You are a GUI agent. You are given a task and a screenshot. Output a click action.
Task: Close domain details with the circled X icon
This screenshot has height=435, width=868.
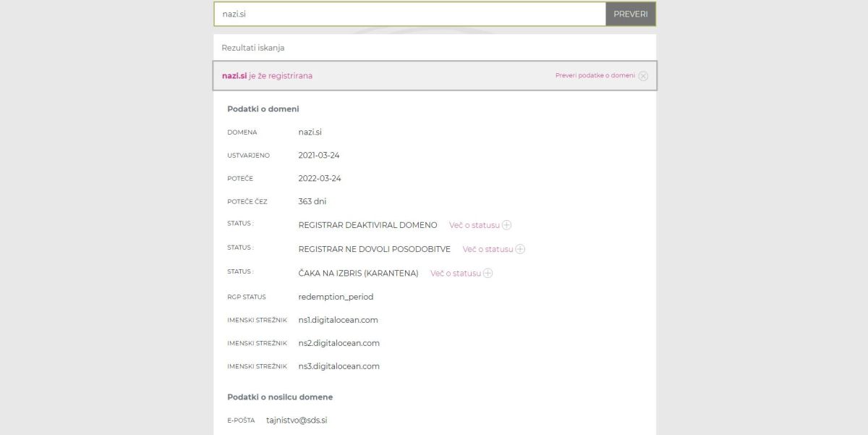pos(643,76)
